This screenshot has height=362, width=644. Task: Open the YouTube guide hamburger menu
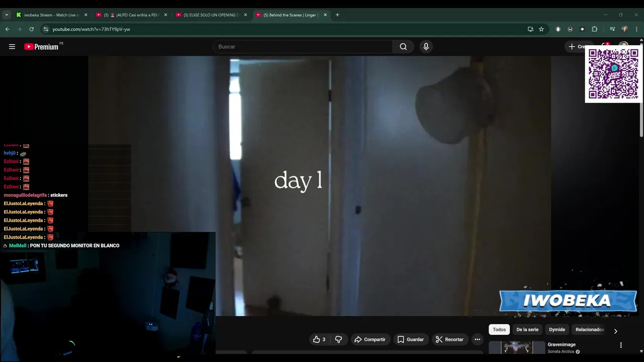pyautogui.click(x=12, y=47)
